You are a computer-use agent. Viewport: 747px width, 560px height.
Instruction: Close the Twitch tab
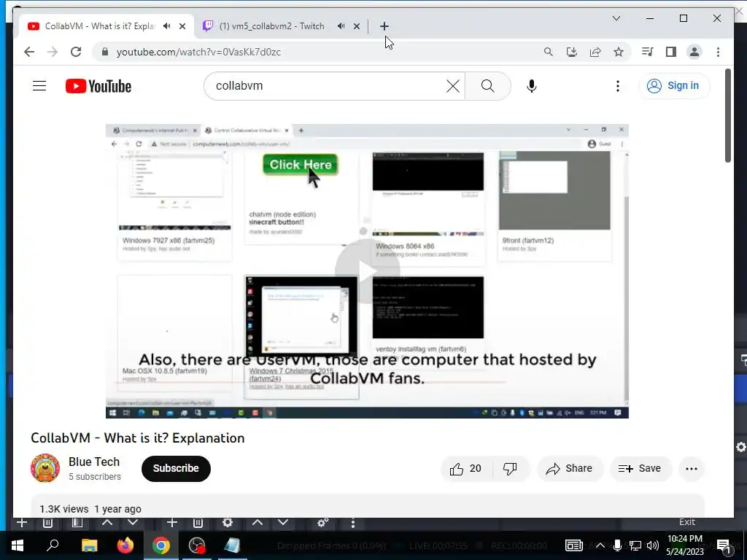[356, 26]
